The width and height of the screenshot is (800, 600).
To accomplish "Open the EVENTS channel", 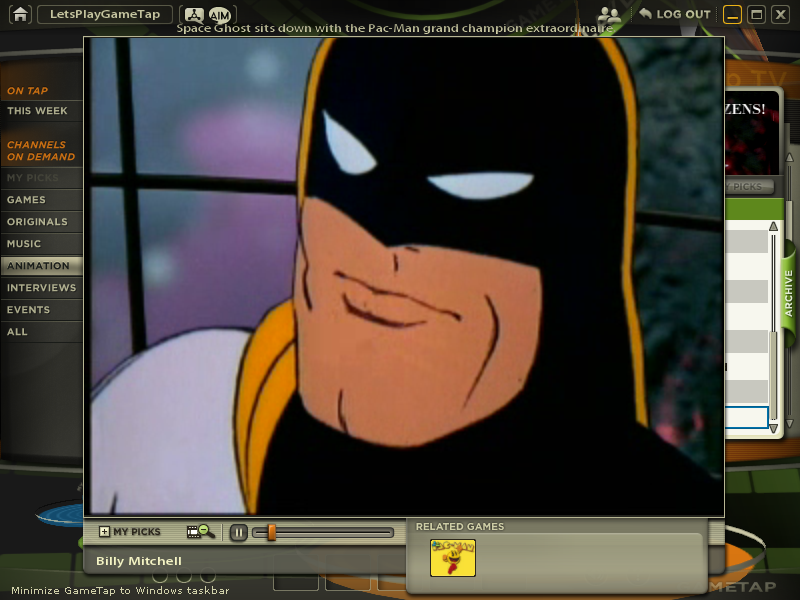I will pyautogui.click(x=41, y=310).
